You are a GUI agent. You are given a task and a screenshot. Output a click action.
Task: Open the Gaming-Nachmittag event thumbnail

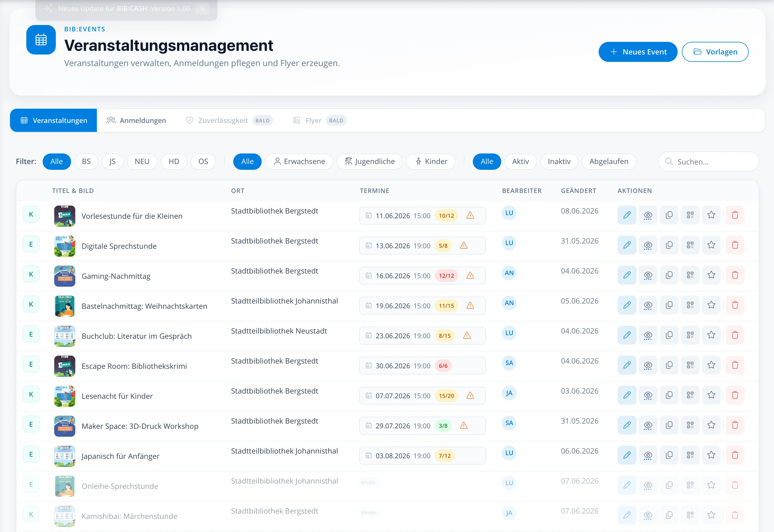pos(65,276)
